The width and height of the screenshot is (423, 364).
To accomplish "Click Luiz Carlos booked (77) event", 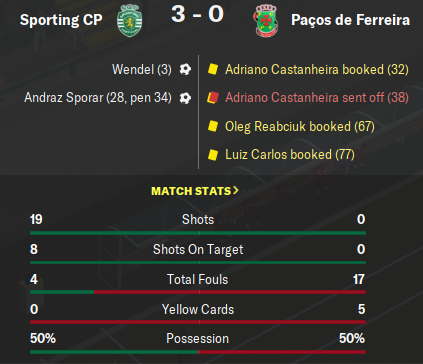I will [x=290, y=155].
